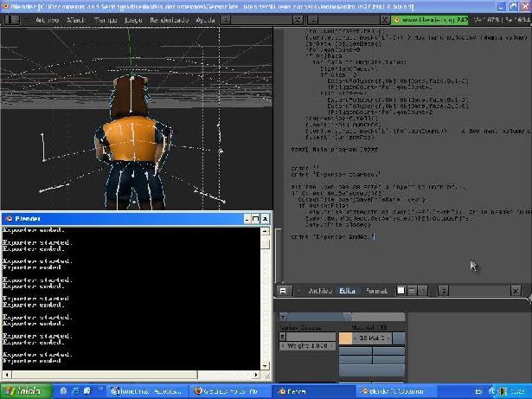Delete current scene with its X button
532x399 pixels.
pos(385,20)
